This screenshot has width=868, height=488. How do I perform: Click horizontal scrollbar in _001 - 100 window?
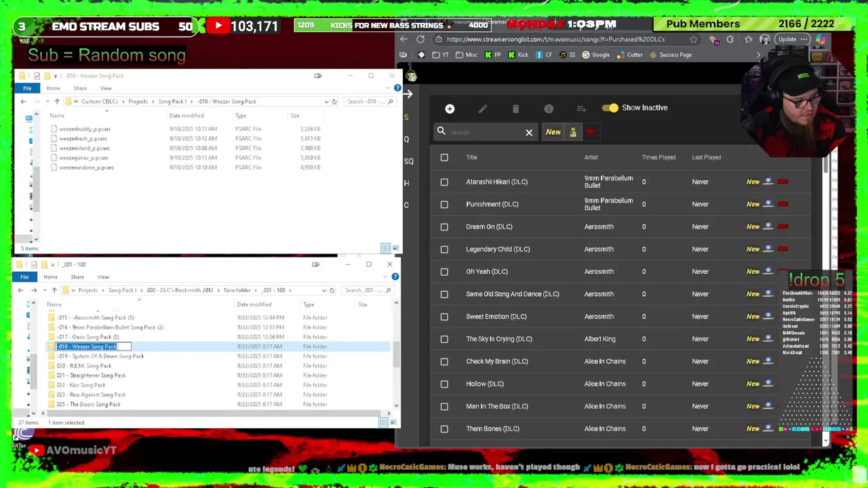click(x=216, y=413)
